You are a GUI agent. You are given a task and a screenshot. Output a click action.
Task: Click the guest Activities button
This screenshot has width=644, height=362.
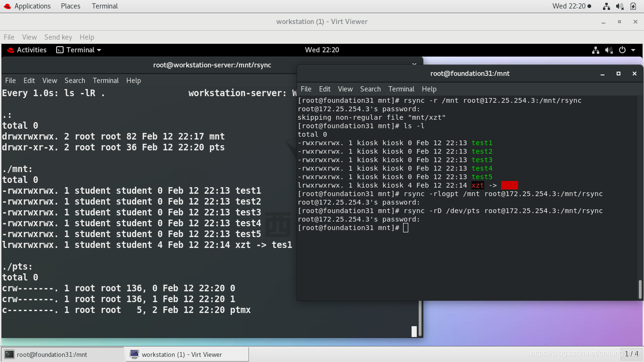pyautogui.click(x=32, y=50)
